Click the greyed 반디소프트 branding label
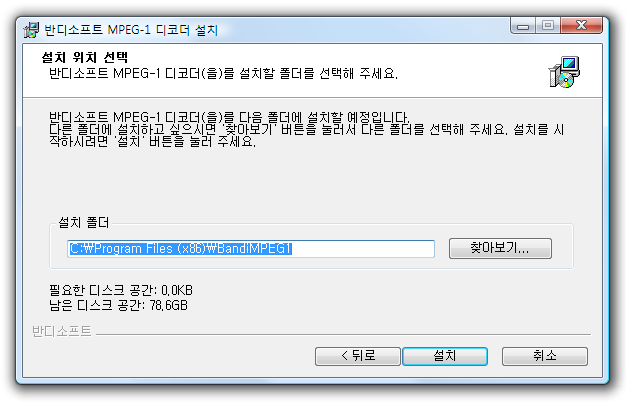 tap(62, 331)
